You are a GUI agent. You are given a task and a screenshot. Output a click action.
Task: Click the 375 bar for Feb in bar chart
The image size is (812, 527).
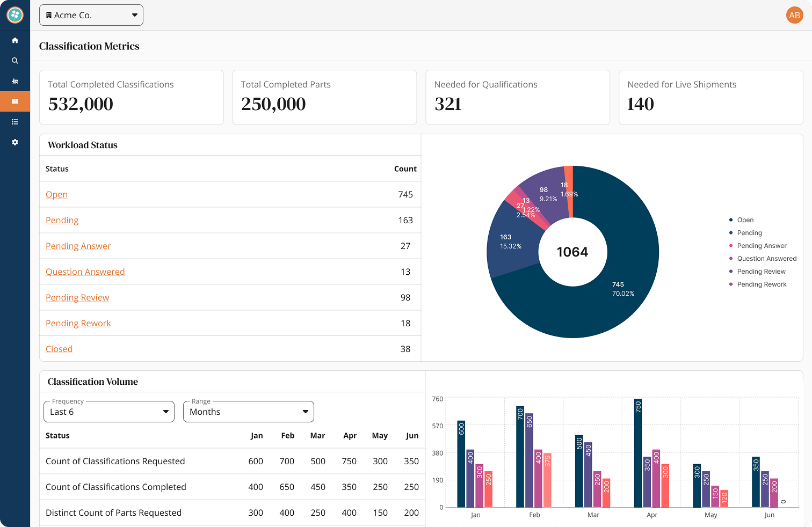(x=547, y=480)
